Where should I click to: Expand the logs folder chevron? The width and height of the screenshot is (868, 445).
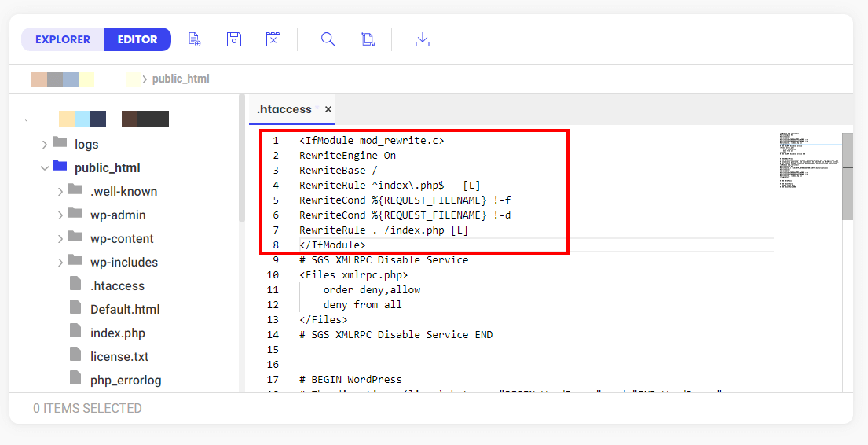(45, 145)
